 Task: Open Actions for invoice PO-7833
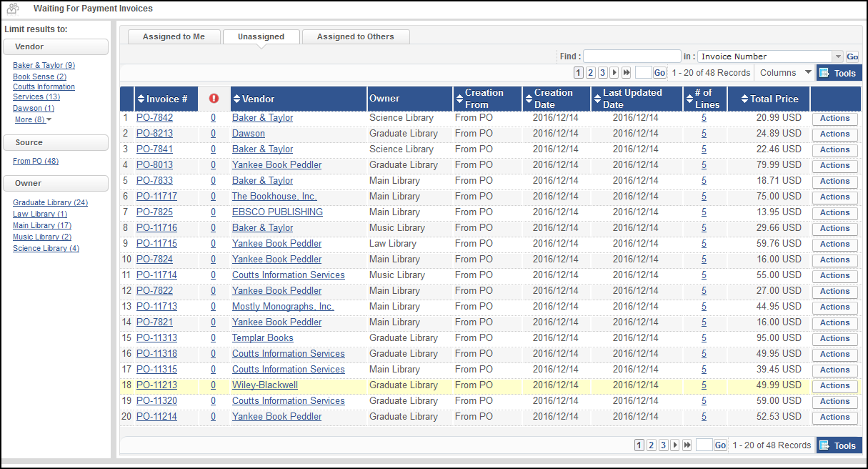834,182
